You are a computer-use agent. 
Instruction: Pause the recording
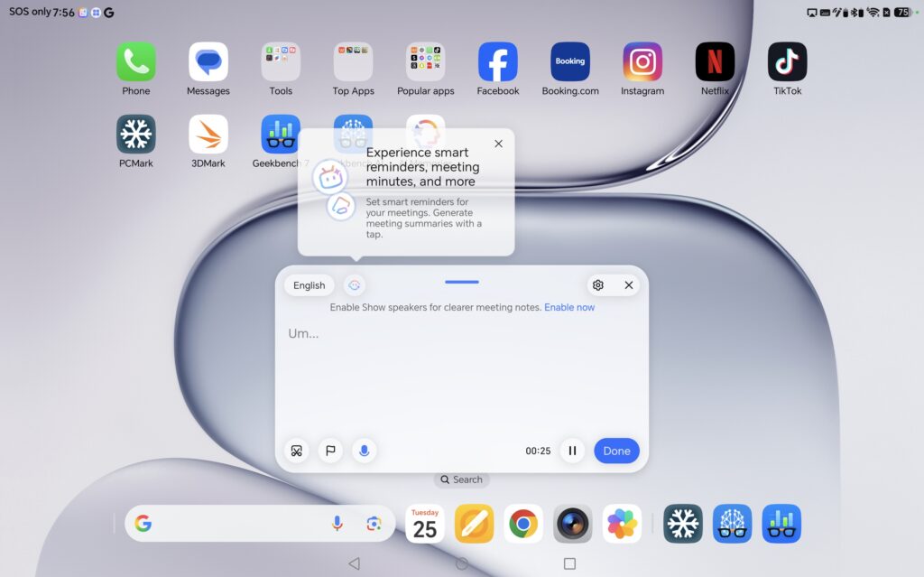[x=572, y=451]
